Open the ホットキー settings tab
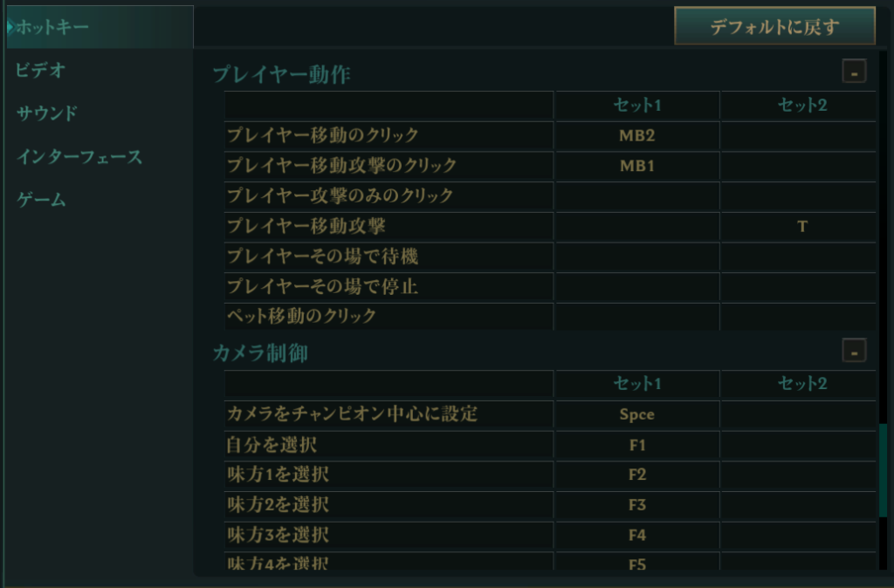Viewport: 894px width, 588px height. pos(52,27)
